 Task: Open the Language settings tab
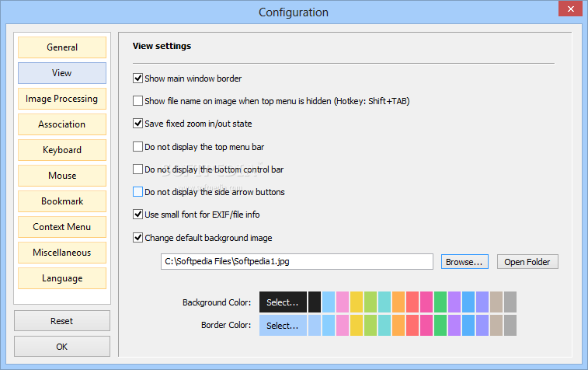[62, 278]
